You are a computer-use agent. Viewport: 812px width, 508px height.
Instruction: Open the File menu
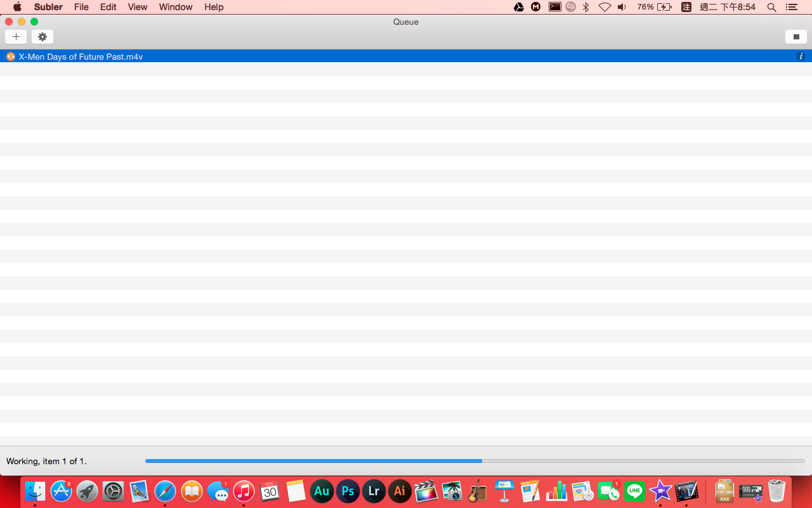coord(81,7)
